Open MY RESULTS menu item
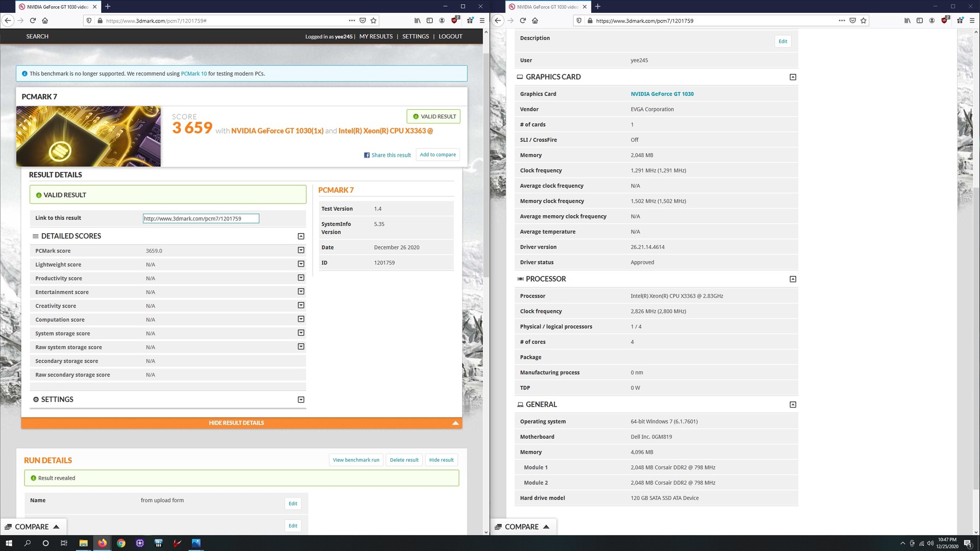Image resolution: width=980 pixels, height=551 pixels. pos(376,36)
